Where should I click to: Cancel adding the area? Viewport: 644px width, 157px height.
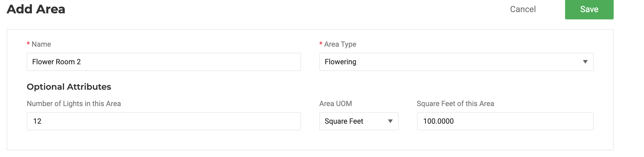click(x=523, y=9)
